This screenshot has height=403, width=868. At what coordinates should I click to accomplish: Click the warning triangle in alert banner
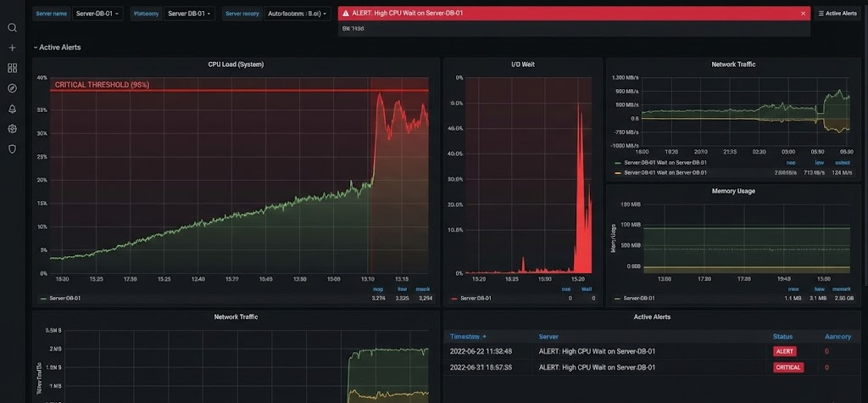[346, 14]
